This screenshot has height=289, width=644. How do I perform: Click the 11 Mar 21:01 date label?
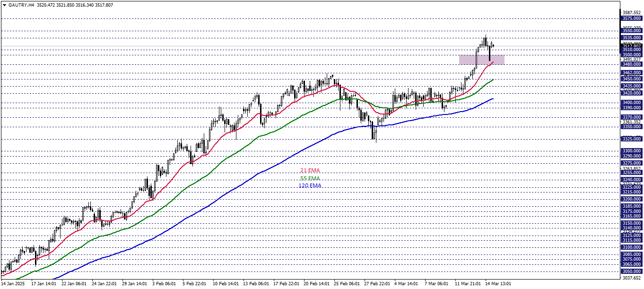[x=467, y=284]
